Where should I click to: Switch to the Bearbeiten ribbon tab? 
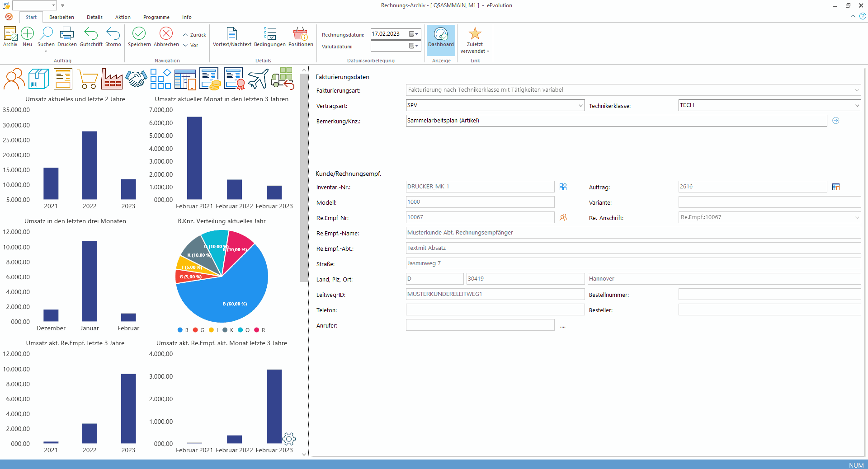pyautogui.click(x=61, y=17)
